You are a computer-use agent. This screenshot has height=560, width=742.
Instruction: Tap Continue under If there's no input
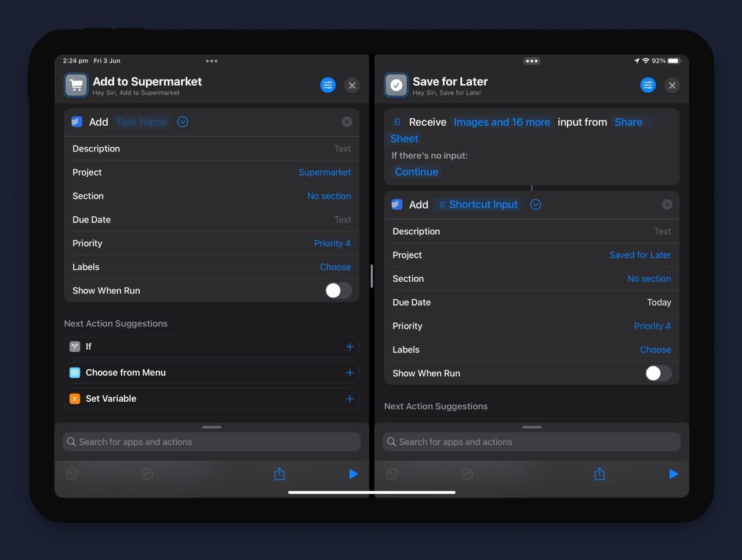click(416, 172)
